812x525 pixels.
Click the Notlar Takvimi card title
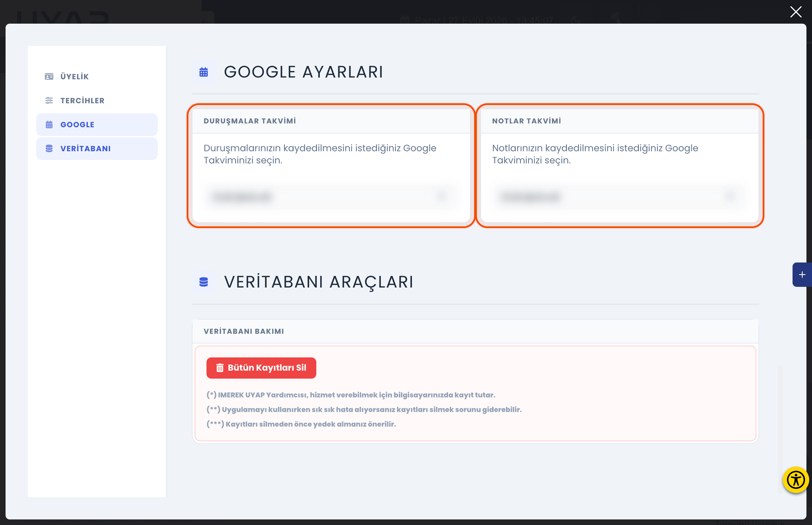[x=527, y=121]
